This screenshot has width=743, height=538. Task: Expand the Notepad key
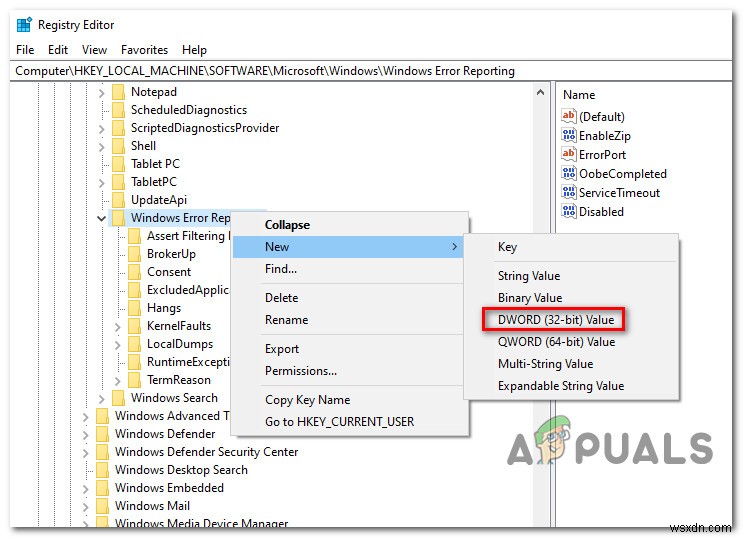(101, 93)
